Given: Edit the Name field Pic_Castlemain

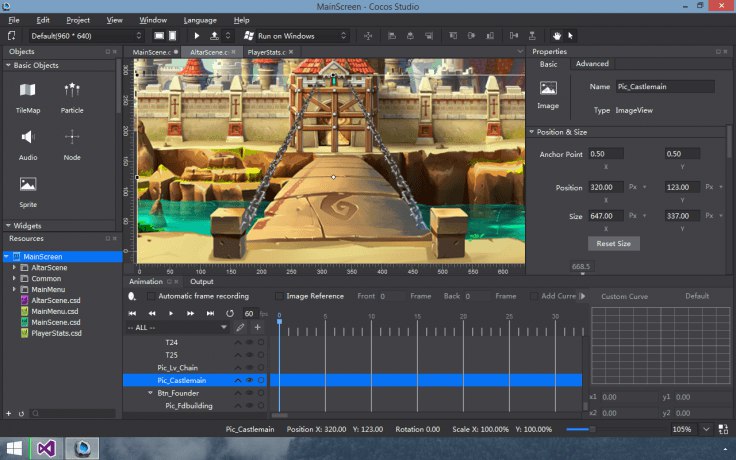Looking at the screenshot, I should point(666,86).
